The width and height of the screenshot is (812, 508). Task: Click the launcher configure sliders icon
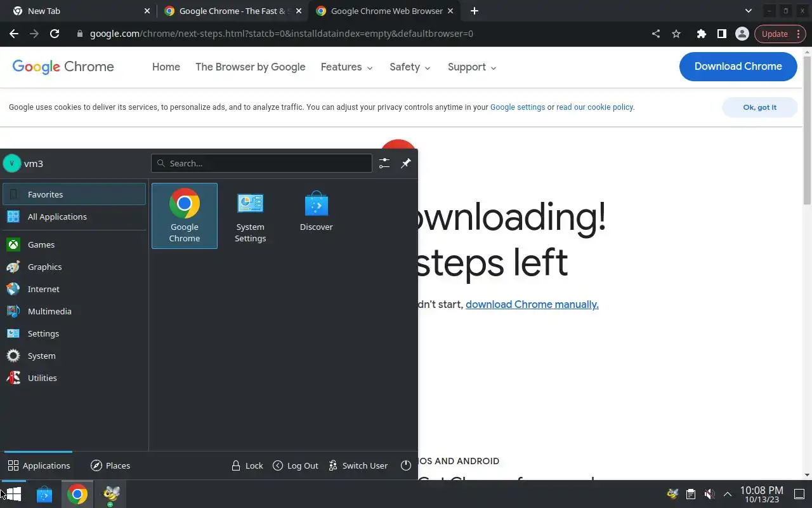pos(384,163)
